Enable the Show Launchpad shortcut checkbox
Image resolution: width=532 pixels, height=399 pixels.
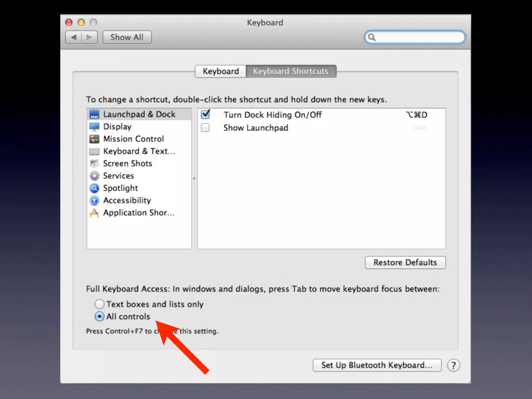pos(205,128)
